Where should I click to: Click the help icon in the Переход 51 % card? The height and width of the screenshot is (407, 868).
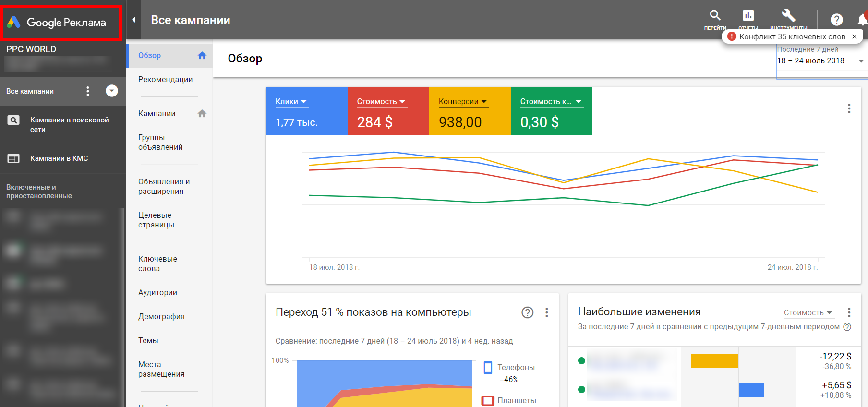pyautogui.click(x=527, y=312)
